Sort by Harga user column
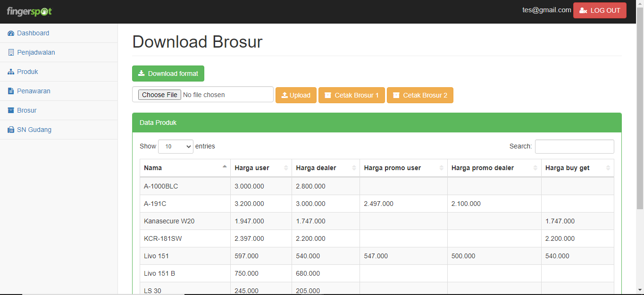Screen dimensions: 644x295 pyautogui.click(x=261, y=168)
